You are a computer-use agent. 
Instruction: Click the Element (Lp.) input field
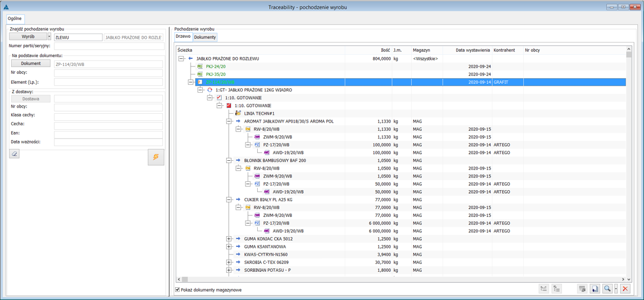pos(109,82)
